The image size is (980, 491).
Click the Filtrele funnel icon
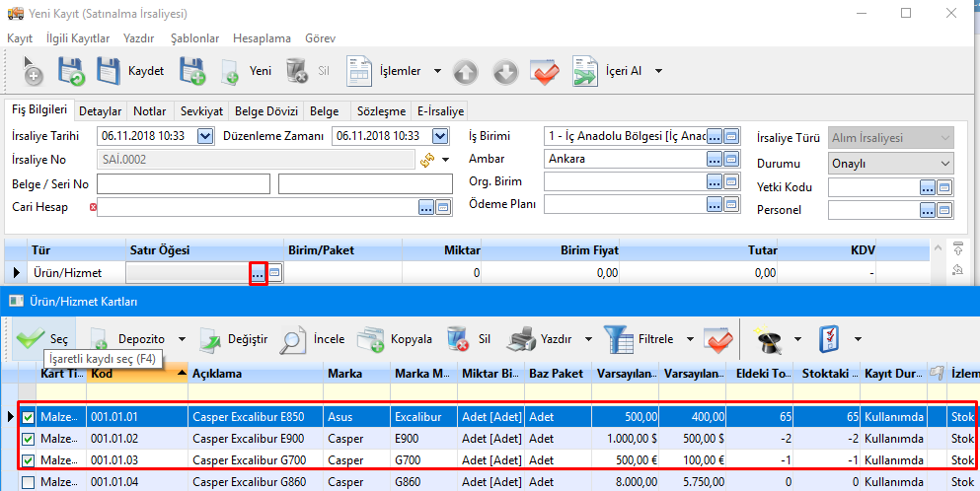tap(619, 339)
